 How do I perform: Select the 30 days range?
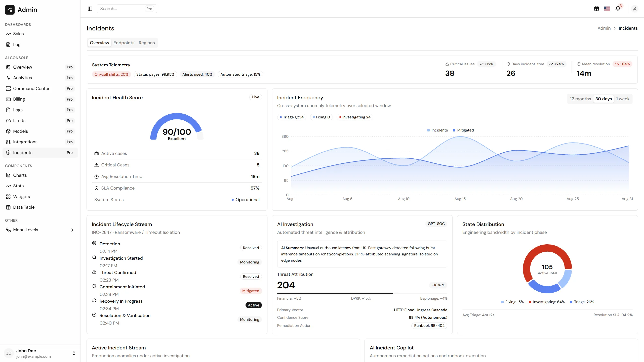coord(603,99)
